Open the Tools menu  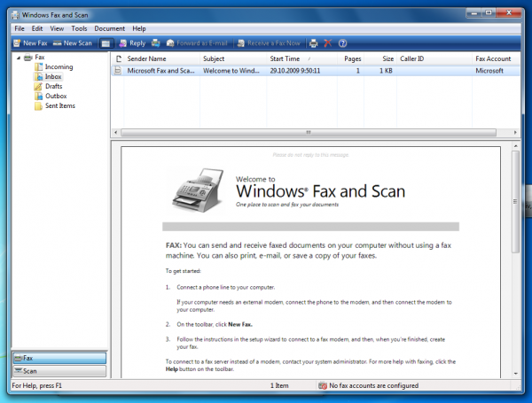click(79, 28)
